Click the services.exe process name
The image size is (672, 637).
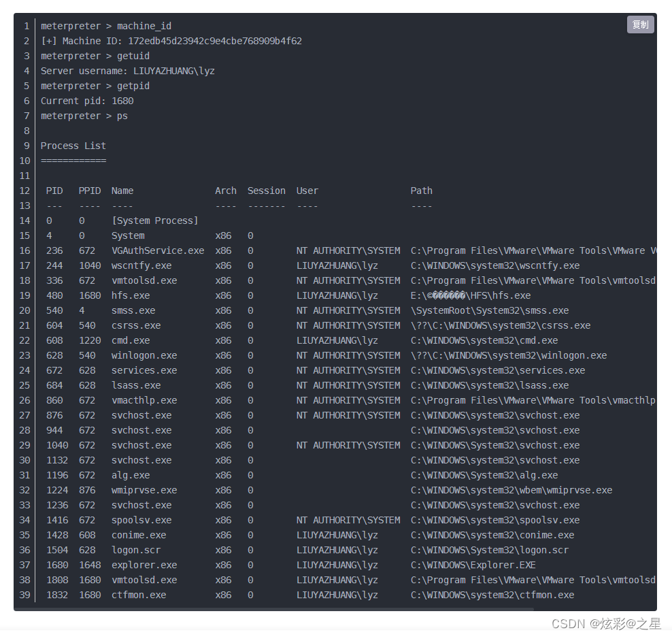[x=144, y=371]
